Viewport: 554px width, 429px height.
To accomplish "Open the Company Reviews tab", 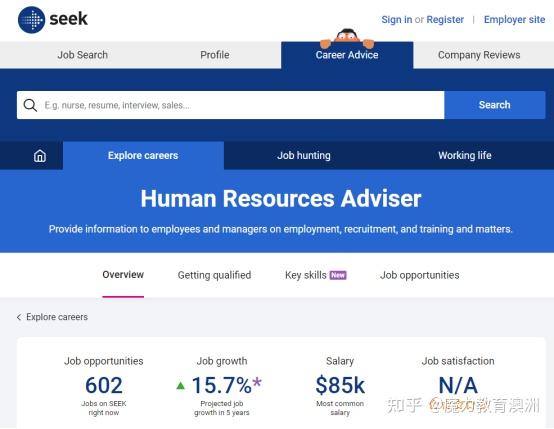I will (479, 55).
